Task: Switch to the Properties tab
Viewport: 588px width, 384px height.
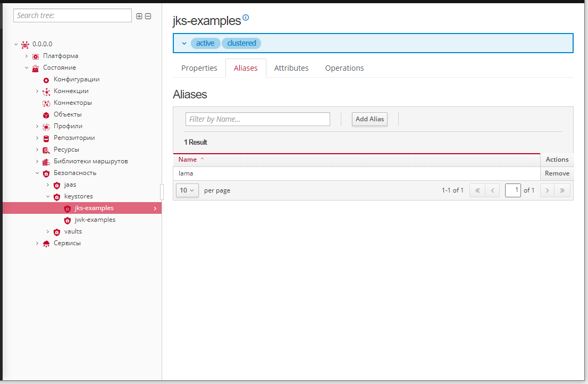Action: pos(199,68)
